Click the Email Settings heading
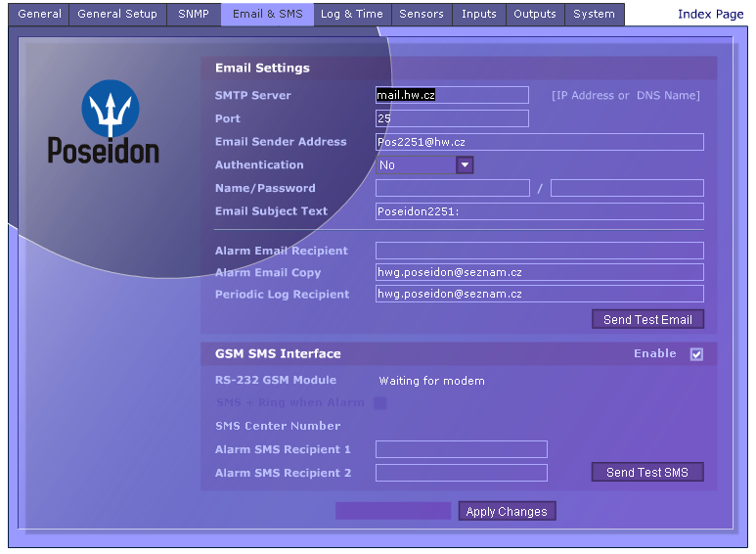The height and width of the screenshot is (554, 756). click(262, 69)
